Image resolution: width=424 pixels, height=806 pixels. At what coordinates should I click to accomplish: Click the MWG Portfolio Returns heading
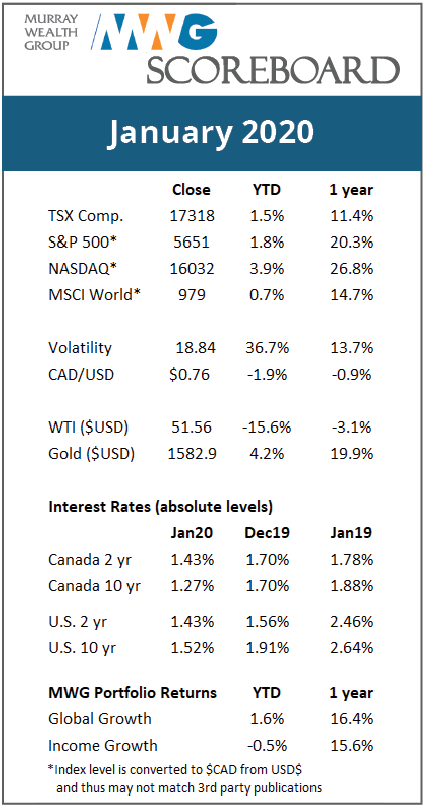click(133, 693)
